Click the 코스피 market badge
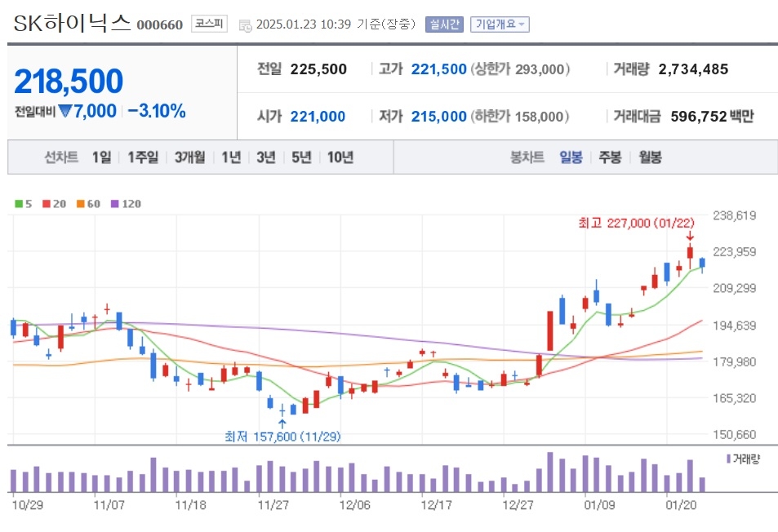The width and height of the screenshot is (778, 532). click(209, 24)
